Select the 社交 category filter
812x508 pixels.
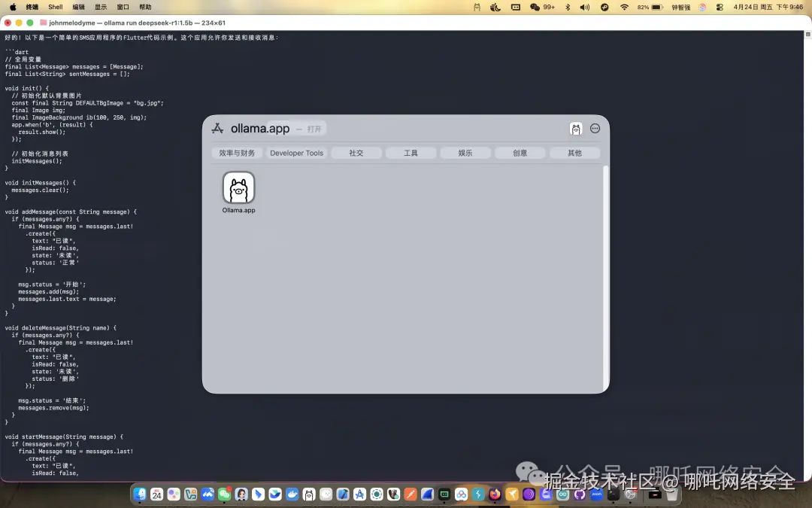356,153
